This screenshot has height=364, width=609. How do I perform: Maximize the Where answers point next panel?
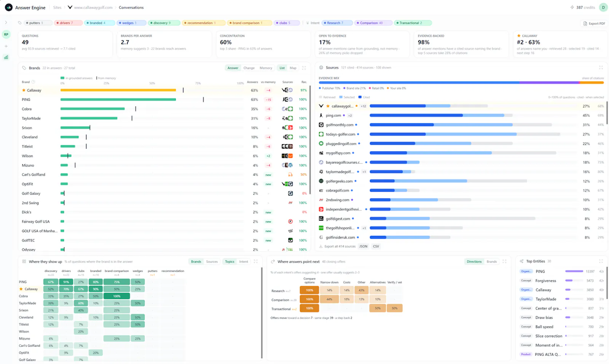(504, 262)
